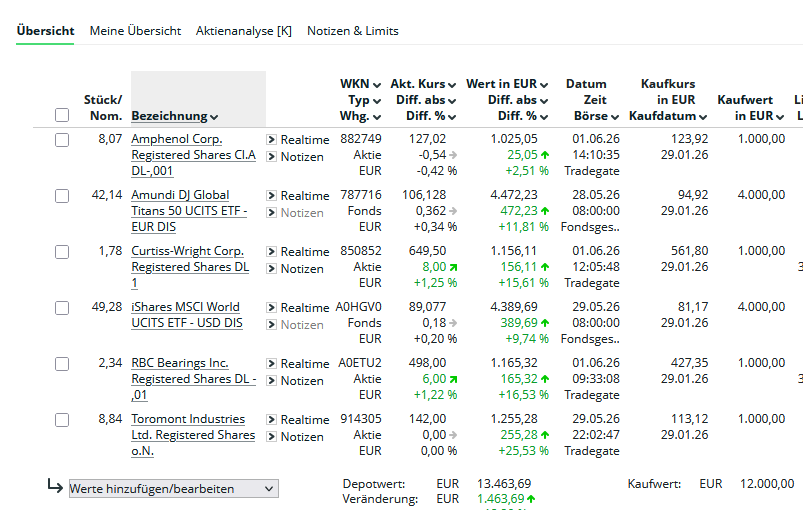Open Realtime arrow icon for Amundi DJ Global Titans
803x510 pixels.
pos(271,195)
